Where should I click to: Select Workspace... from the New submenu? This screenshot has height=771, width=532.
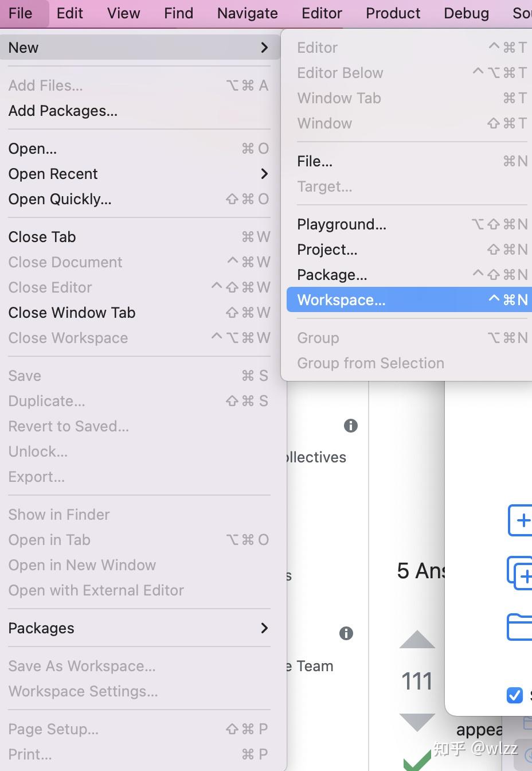pyautogui.click(x=341, y=299)
